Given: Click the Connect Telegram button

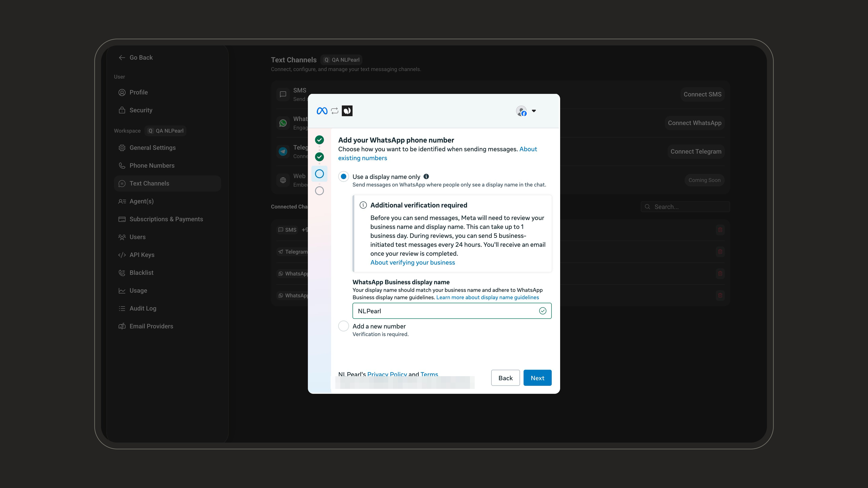Looking at the screenshot, I should (696, 151).
